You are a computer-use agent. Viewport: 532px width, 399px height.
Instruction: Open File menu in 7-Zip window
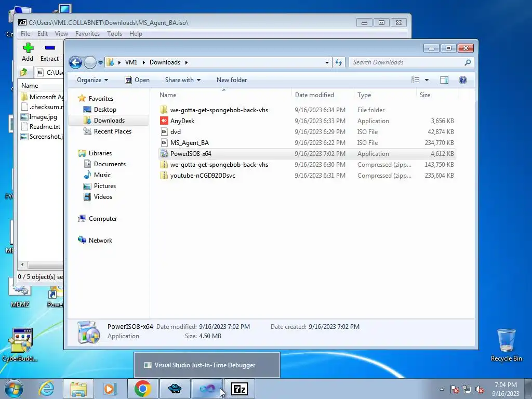coord(25,34)
